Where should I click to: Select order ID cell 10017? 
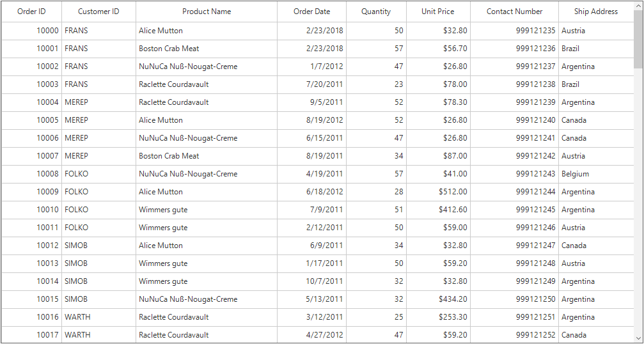pos(31,335)
